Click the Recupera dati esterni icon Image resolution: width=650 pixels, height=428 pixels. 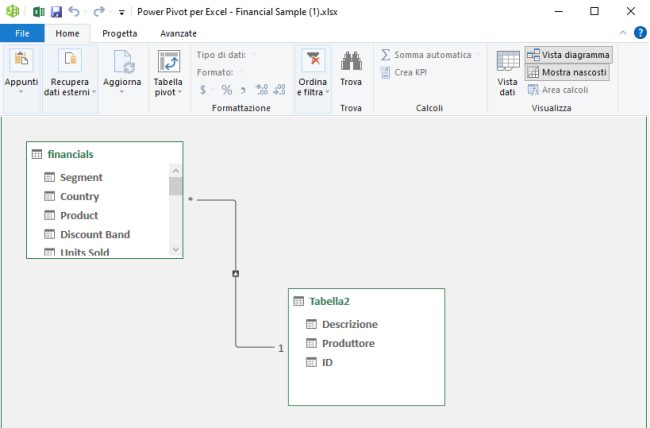click(x=70, y=60)
